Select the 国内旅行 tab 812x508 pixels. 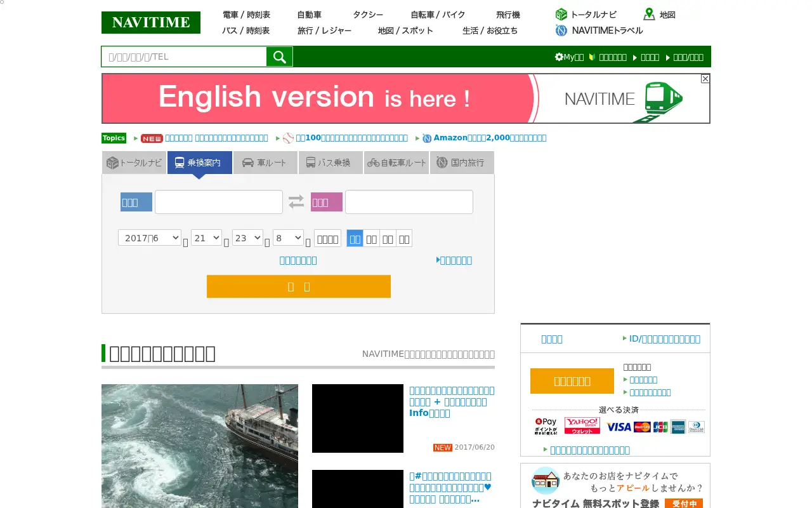coord(462,163)
